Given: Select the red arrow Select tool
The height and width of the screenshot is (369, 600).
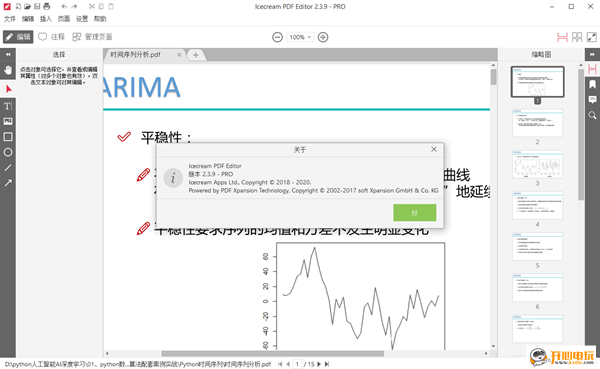Looking at the screenshot, I should tap(8, 89).
